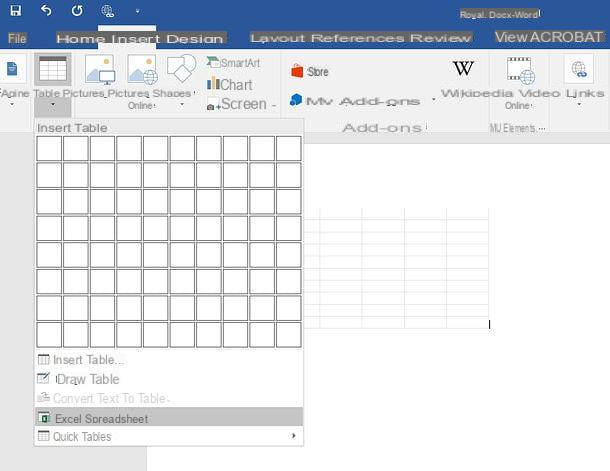Screen dimensions: 610x471
Task: Click the Wikipedia W icon
Action: [463, 68]
